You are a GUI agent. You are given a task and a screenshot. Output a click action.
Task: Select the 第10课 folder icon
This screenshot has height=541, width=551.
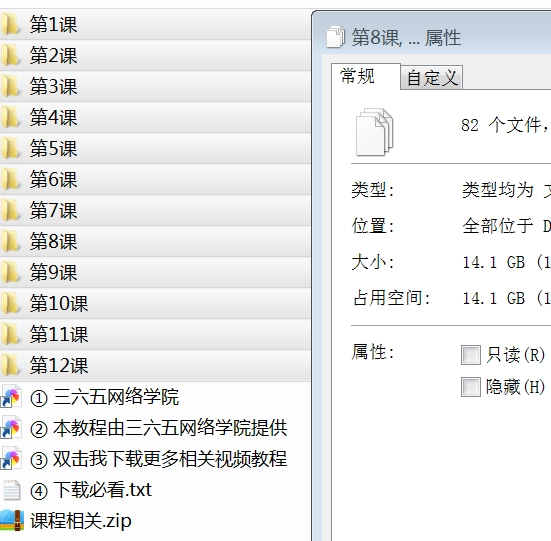(x=10, y=303)
